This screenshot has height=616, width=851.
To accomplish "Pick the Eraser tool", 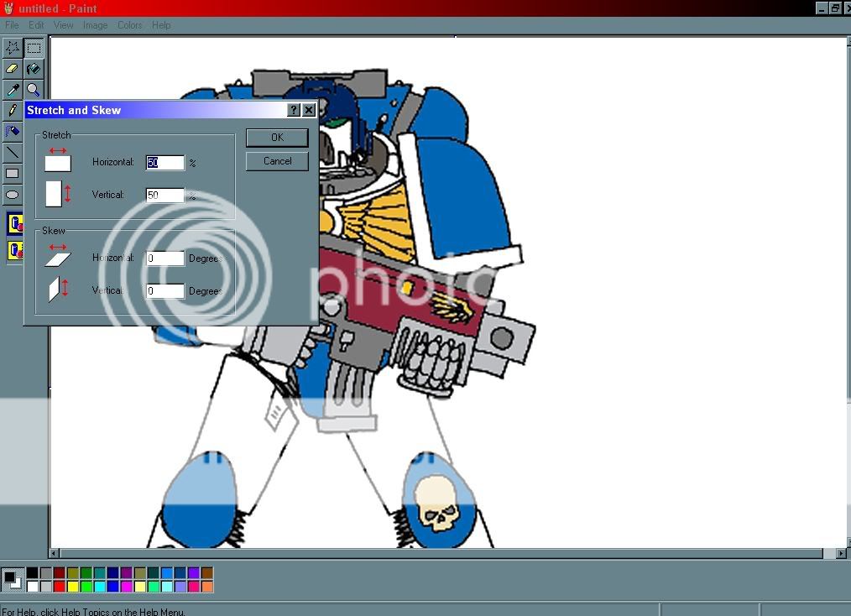I will 13,69.
